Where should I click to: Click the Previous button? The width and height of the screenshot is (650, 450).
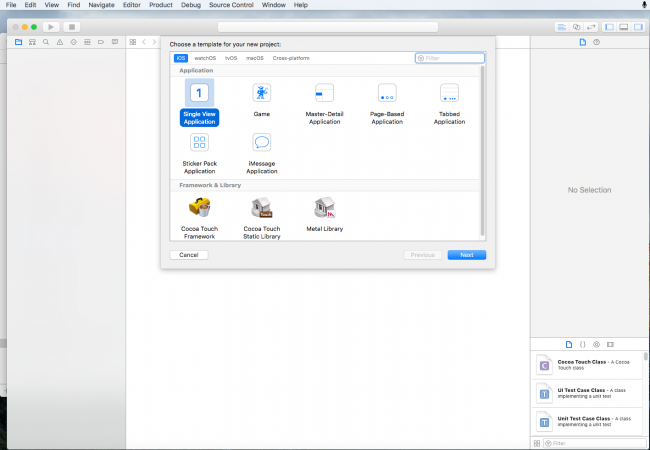tap(422, 255)
